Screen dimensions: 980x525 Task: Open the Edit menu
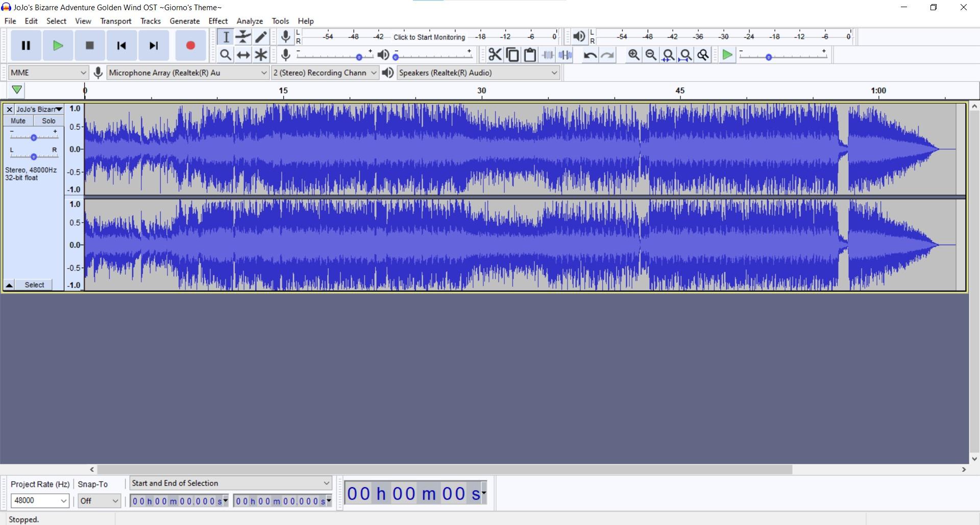click(31, 21)
